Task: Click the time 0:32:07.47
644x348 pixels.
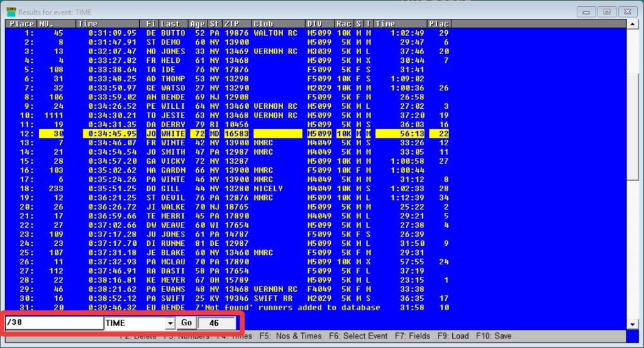Action: (x=112, y=52)
